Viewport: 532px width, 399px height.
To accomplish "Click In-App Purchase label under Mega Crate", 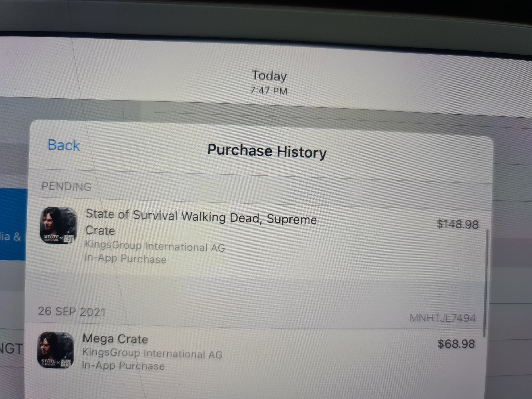I will tap(123, 365).
